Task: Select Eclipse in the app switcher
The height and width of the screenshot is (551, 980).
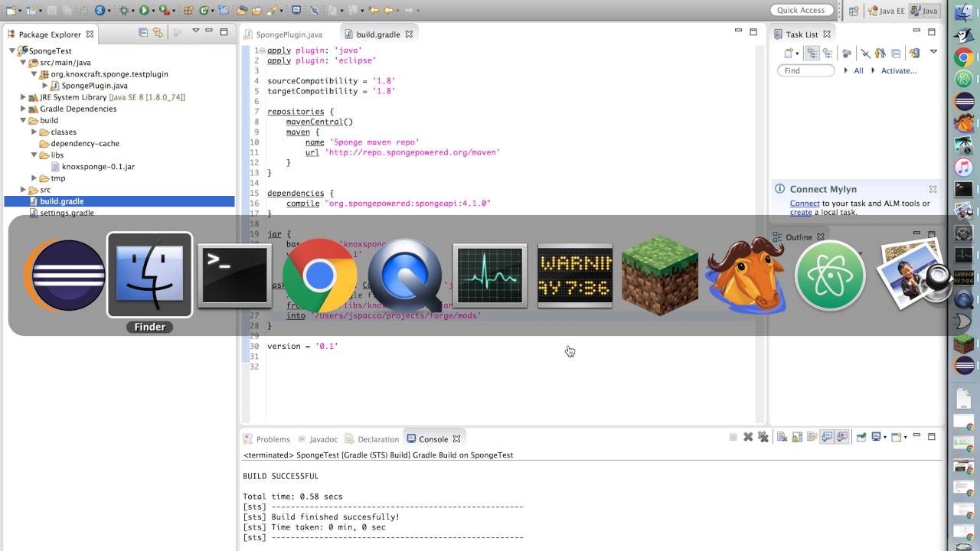Action: 65,275
